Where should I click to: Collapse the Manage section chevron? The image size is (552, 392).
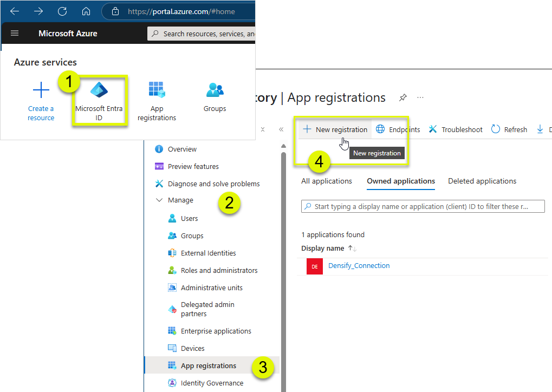coord(159,200)
